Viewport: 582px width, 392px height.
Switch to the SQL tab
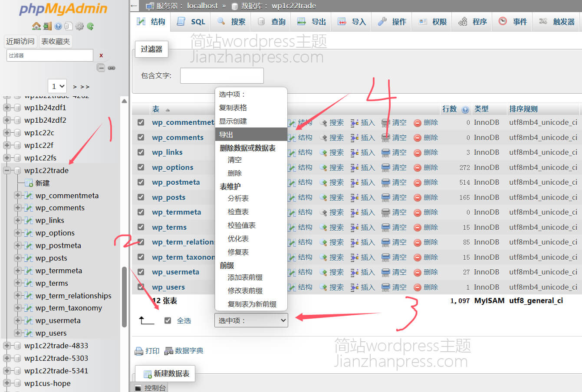click(191, 22)
